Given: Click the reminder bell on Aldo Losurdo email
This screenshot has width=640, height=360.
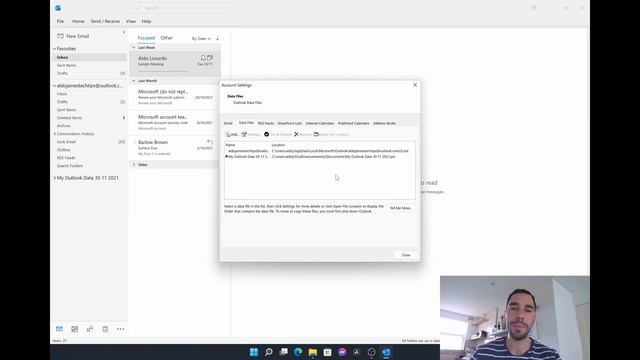Looking at the screenshot, I should click(203, 58).
